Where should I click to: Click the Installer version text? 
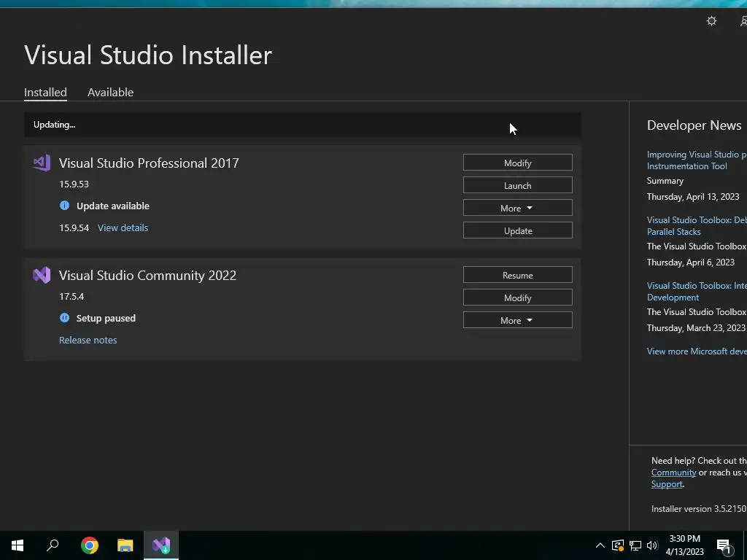(x=699, y=509)
